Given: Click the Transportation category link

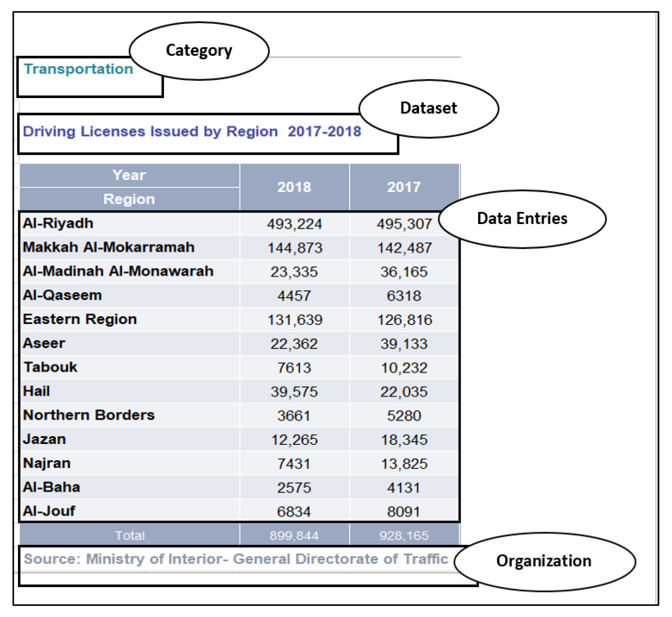Looking at the screenshot, I should (78, 69).
